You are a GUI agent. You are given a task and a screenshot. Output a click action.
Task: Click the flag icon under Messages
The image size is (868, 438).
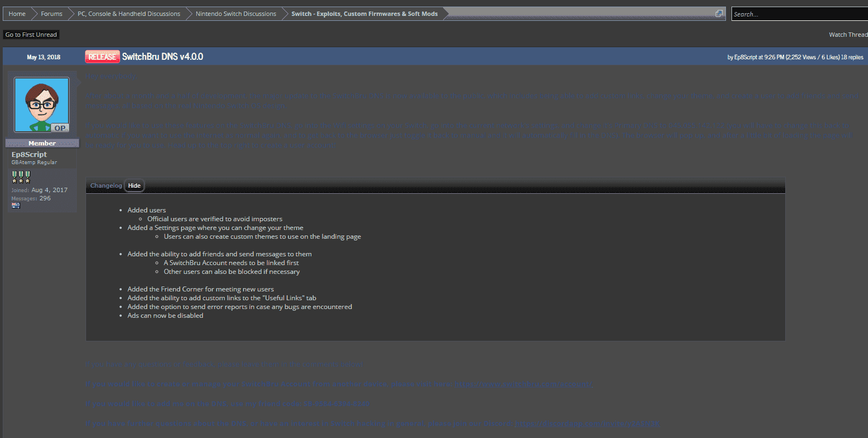[16, 206]
